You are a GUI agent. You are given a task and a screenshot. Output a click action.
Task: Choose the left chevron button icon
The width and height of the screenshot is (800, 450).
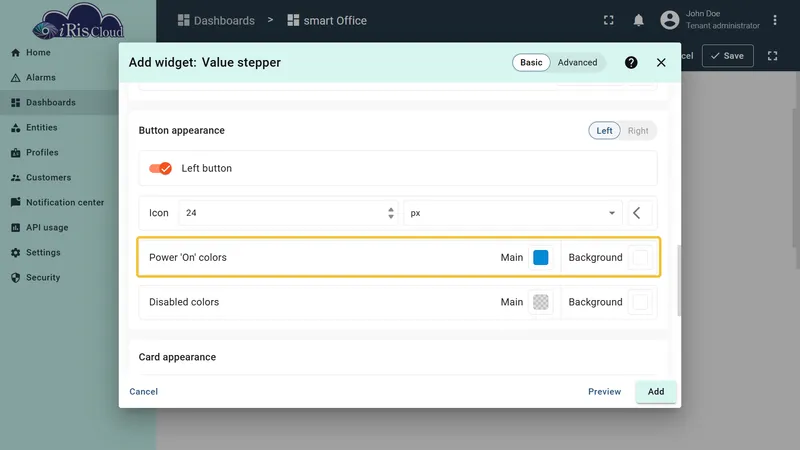637,213
